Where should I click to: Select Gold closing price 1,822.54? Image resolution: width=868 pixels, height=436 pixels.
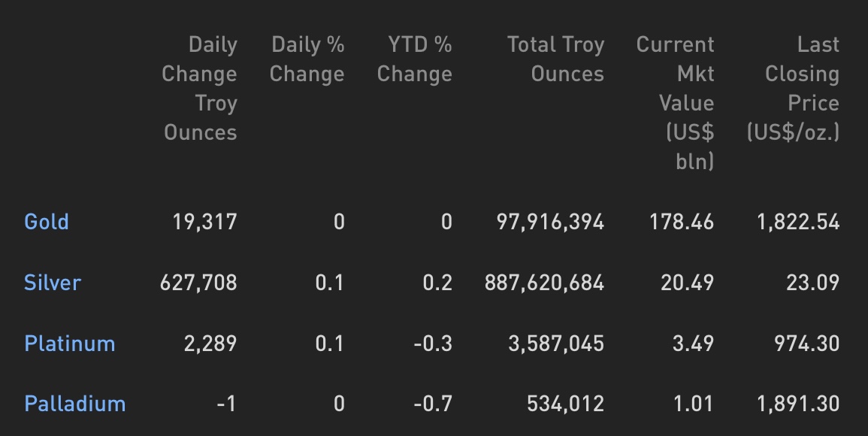pos(798,223)
